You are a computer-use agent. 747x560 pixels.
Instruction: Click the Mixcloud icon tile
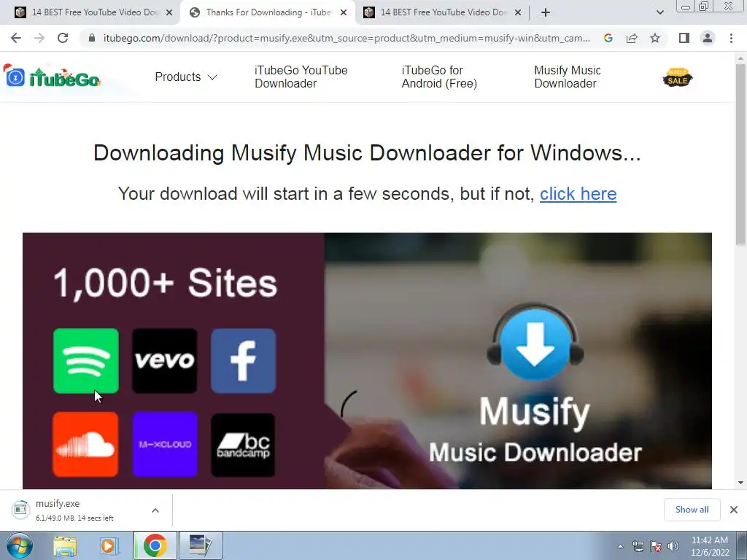tap(165, 444)
